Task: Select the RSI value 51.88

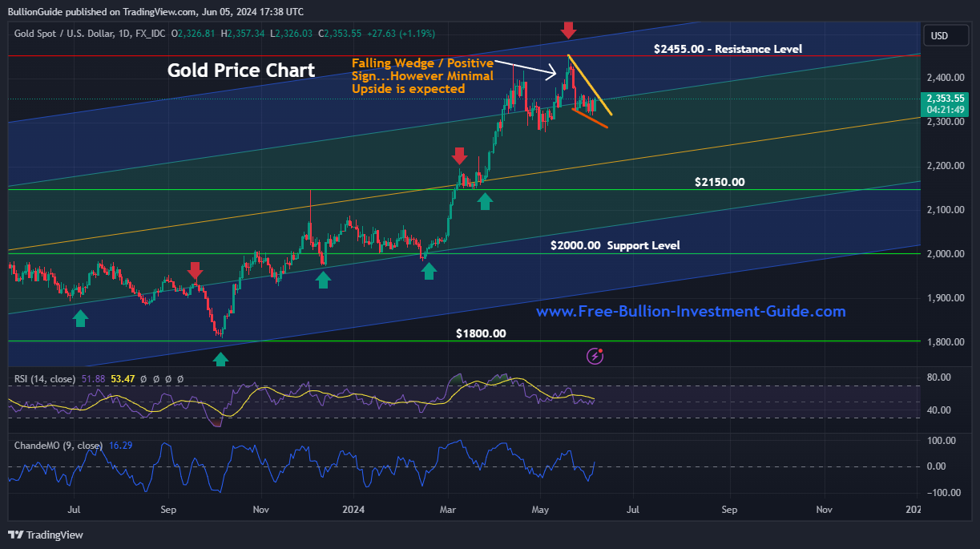Action: [94, 378]
